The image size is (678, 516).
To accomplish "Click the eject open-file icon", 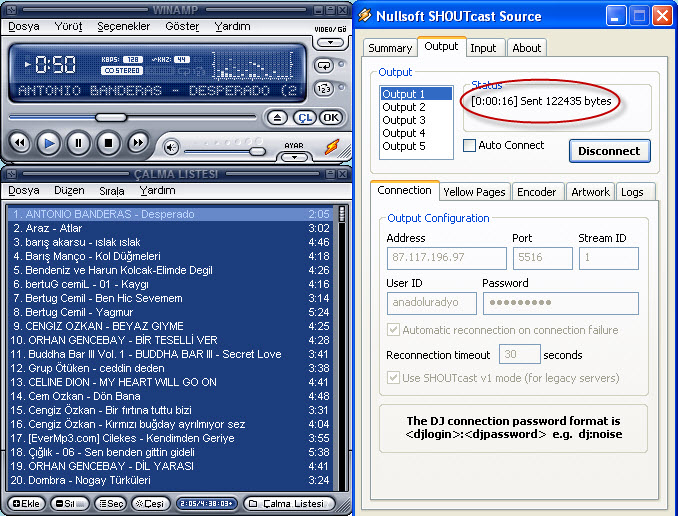I will (277, 118).
